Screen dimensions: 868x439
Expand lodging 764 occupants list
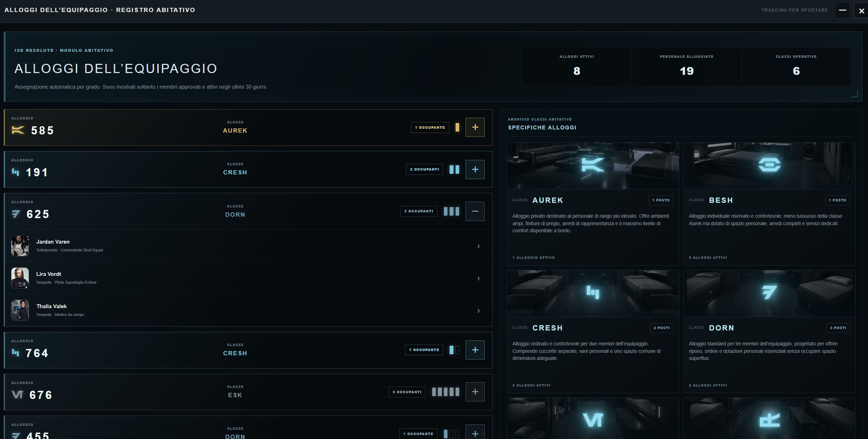click(475, 350)
